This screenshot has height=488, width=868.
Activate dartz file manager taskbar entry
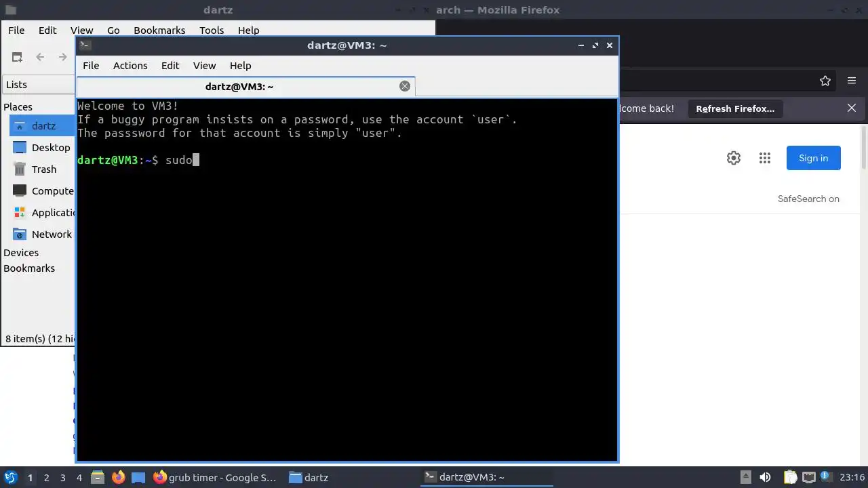[x=351, y=477]
